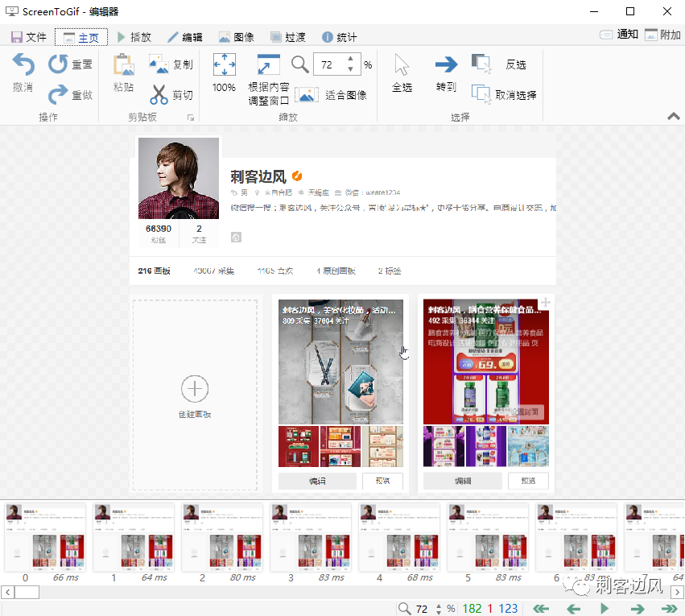Click the create board (创建画板) plus circle
Image resolution: width=685 pixels, height=616 pixels.
tap(195, 388)
